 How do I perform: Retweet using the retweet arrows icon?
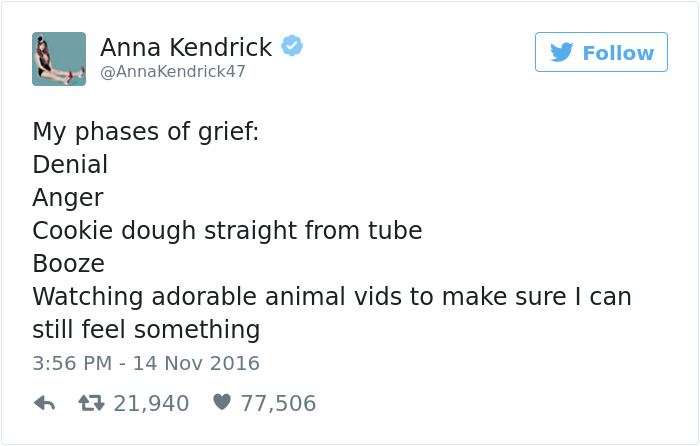pos(91,403)
